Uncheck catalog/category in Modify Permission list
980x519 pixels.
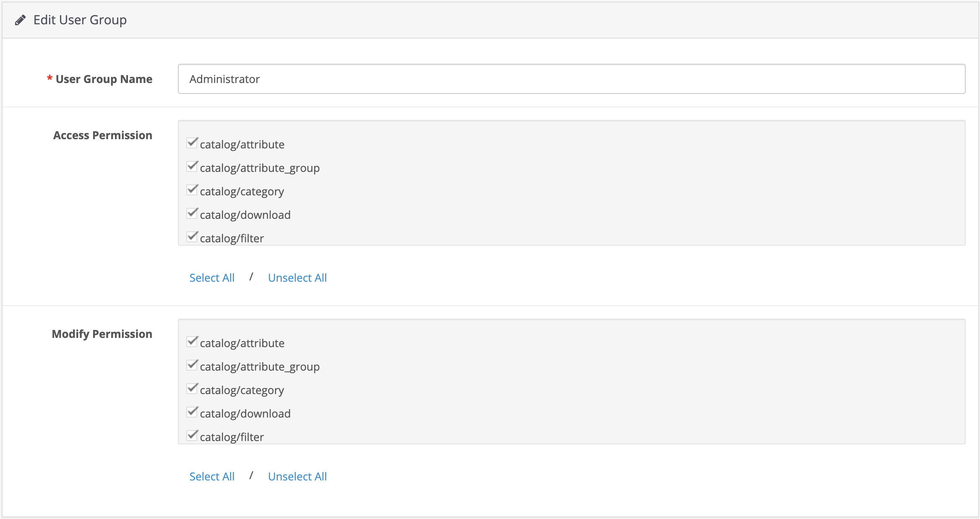point(192,389)
